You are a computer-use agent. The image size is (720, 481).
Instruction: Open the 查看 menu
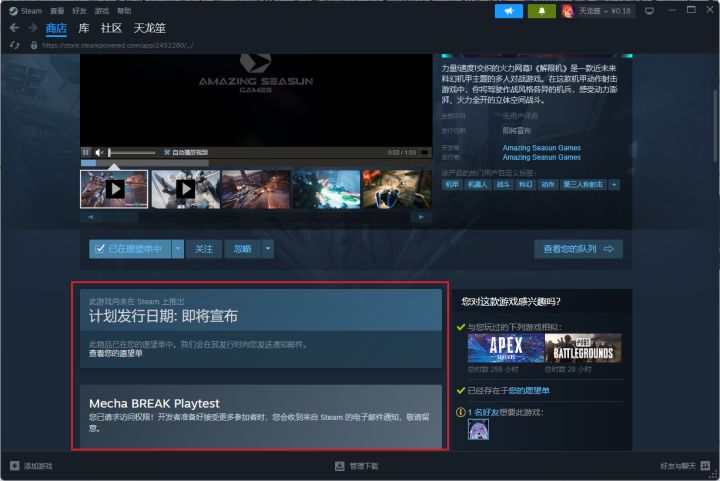[57, 11]
